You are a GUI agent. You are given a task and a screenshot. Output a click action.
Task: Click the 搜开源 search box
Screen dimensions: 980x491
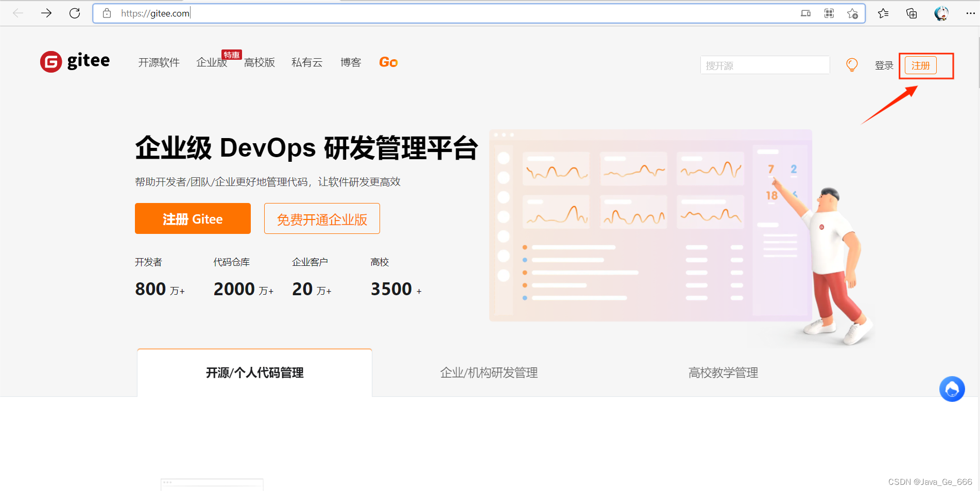[x=765, y=65]
